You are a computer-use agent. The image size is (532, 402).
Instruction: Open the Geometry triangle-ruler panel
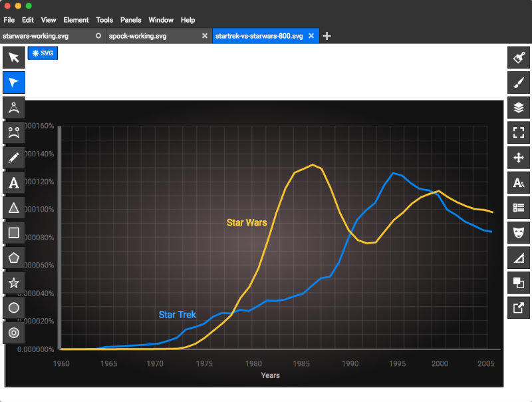pyautogui.click(x=519, y=258)
